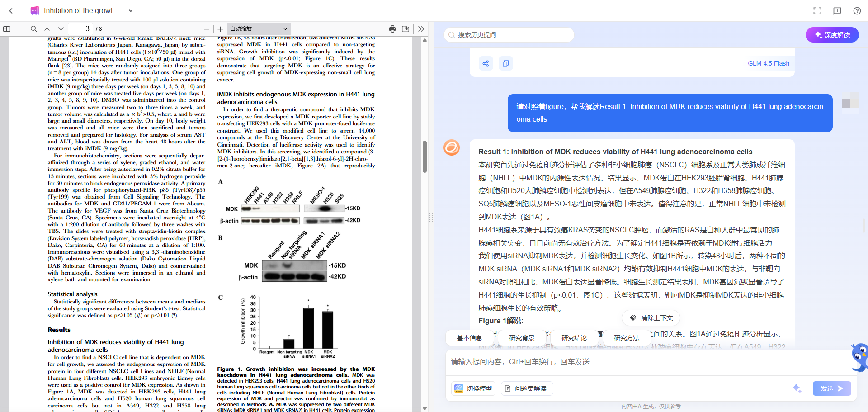Click the 'Figure 1解说:' heading

(x=501, y=321)
